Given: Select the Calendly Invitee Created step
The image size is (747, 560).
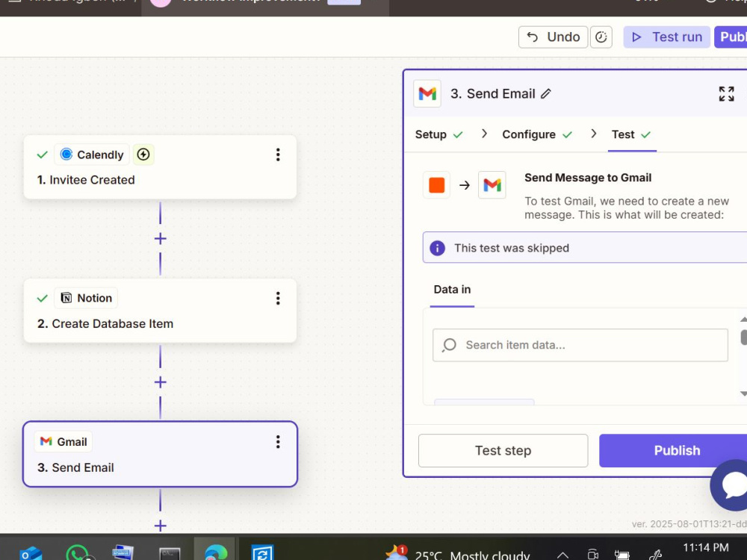Looking at the screenshot, I should click(160, 167).
